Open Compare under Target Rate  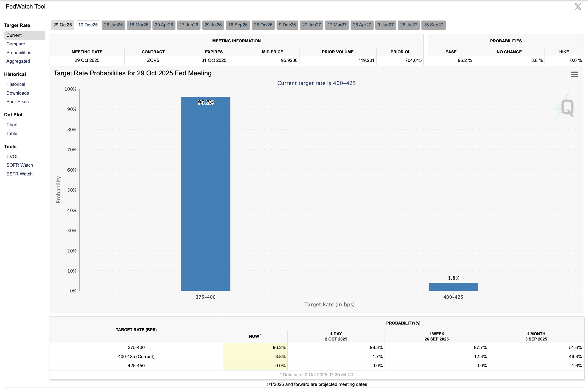[x=16, y=44]
